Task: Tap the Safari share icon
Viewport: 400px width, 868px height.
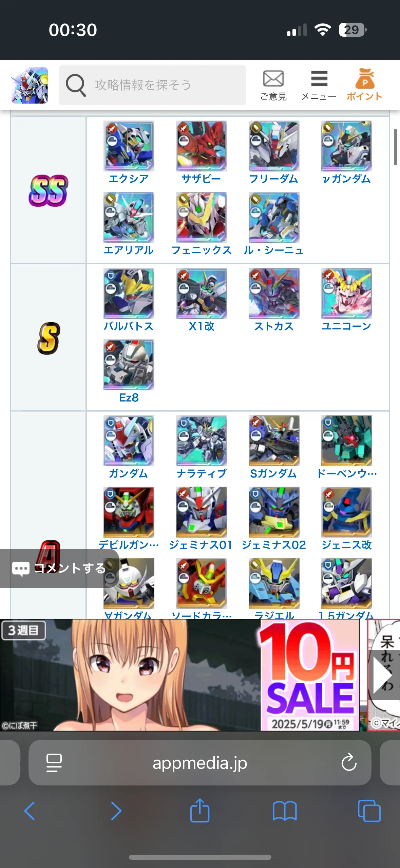Action: (x=200, y=811)
